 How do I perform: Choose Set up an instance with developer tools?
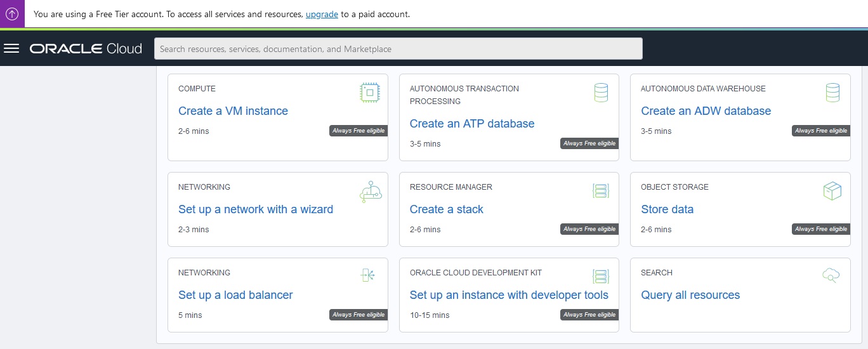[509, 295]
